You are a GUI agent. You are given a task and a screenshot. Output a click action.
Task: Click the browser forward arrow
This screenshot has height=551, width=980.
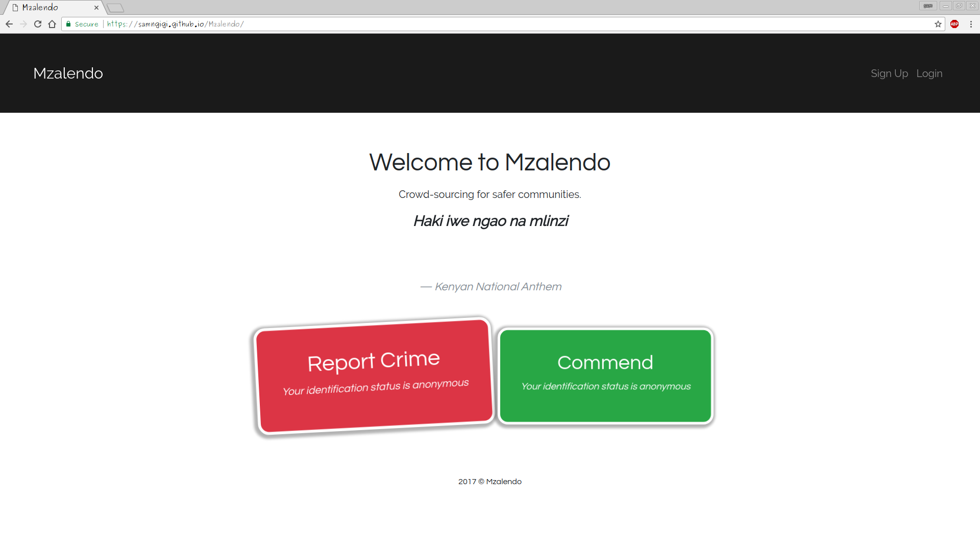pyautogui.click(x=23, y=24)
